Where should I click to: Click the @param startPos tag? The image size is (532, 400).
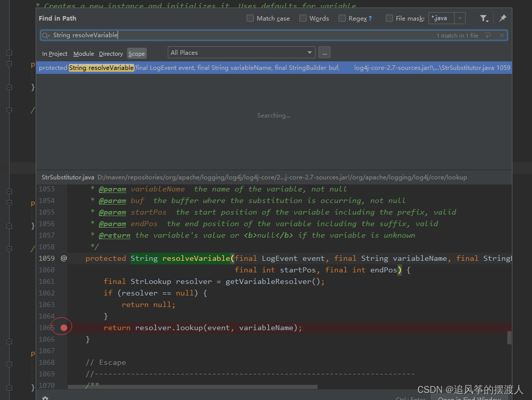coord(113,213)
